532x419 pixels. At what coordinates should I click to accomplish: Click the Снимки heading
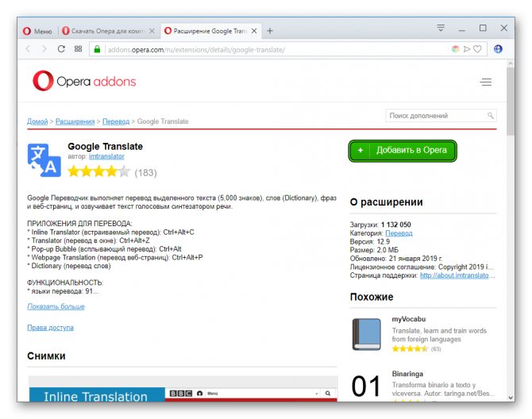(46, 356)
